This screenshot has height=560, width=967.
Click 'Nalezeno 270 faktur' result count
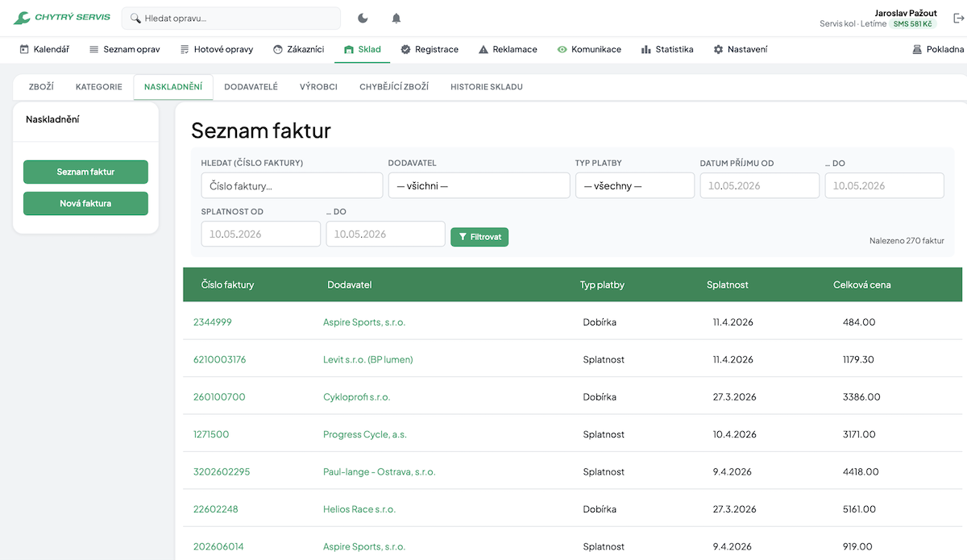907,241
